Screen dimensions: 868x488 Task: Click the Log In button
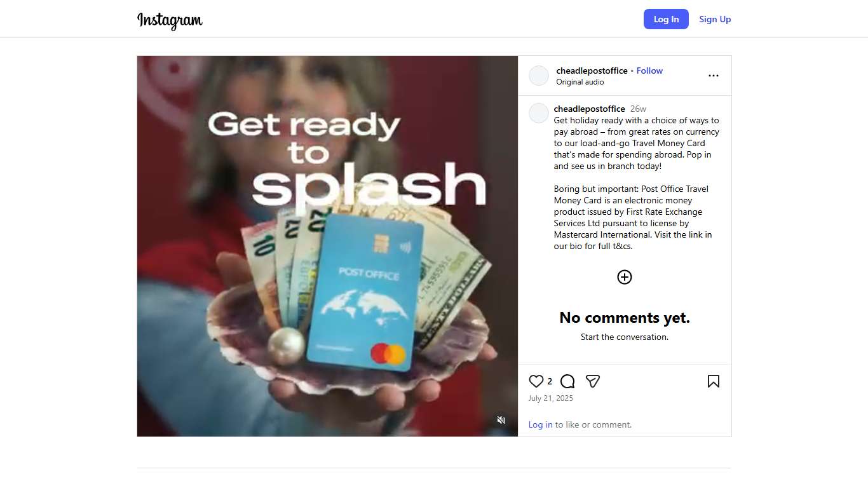pyautogui.click(x=666, y=19)
